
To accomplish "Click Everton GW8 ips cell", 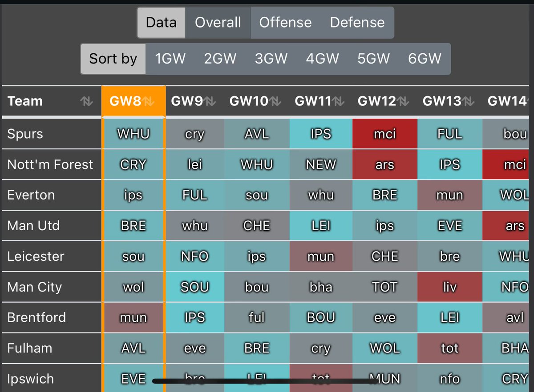I will (x=133, y=195).
